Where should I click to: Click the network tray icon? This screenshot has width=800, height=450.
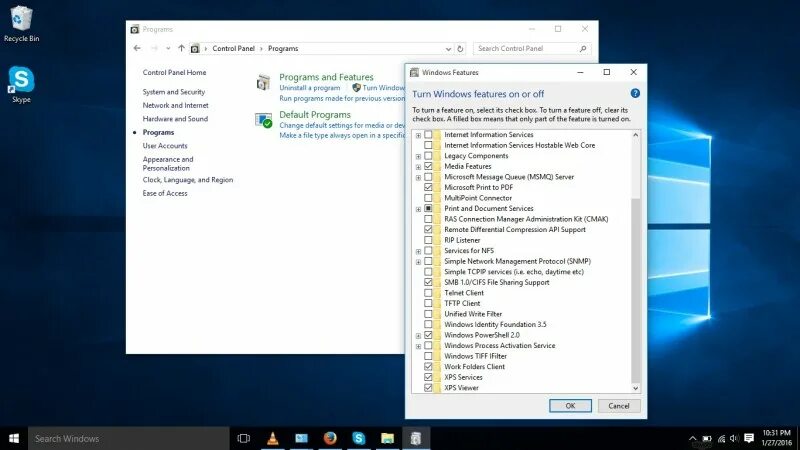point(721,438)
